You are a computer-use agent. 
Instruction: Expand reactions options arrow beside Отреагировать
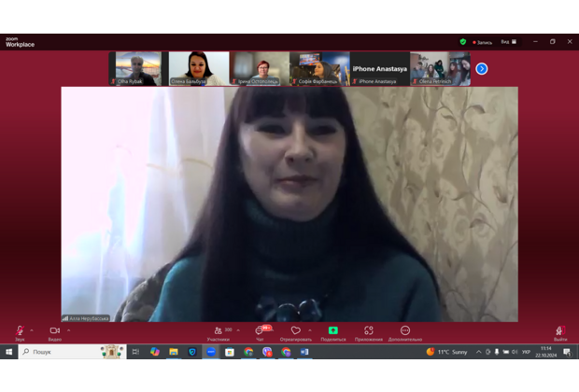[x=310, y=330]
